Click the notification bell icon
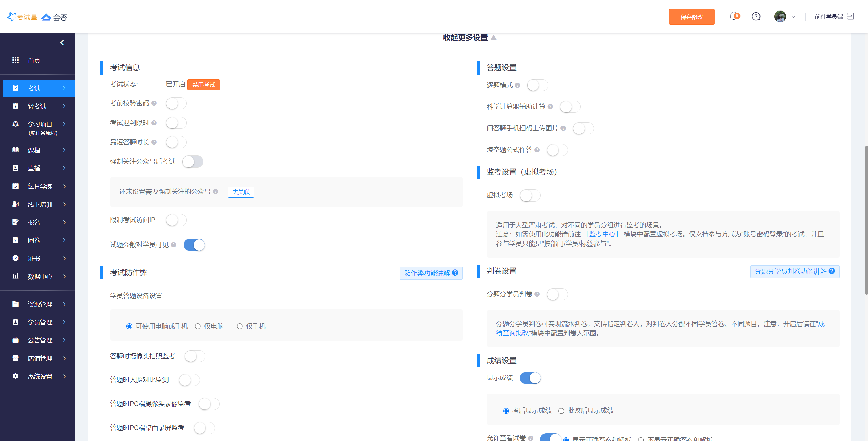The height and width of the screenshot is (441, 868). pos(733,16)
